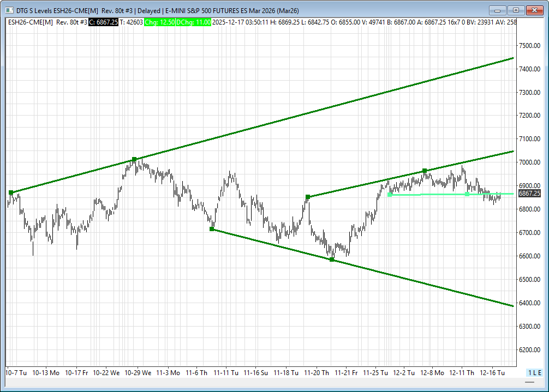Click right anchor of light green horizontal line
Image resolution: width=549 pixels, height=392 pixels.
coord(467,194)
